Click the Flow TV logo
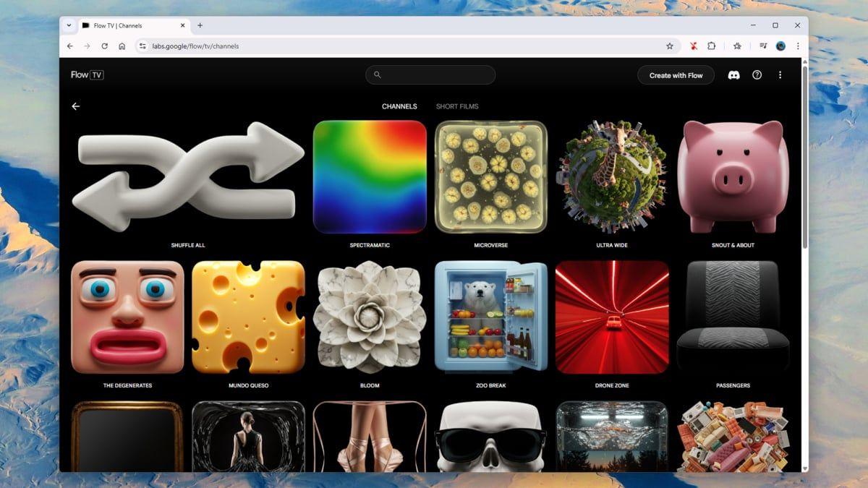This screenshot has height=488, width=868. (87, 75)
